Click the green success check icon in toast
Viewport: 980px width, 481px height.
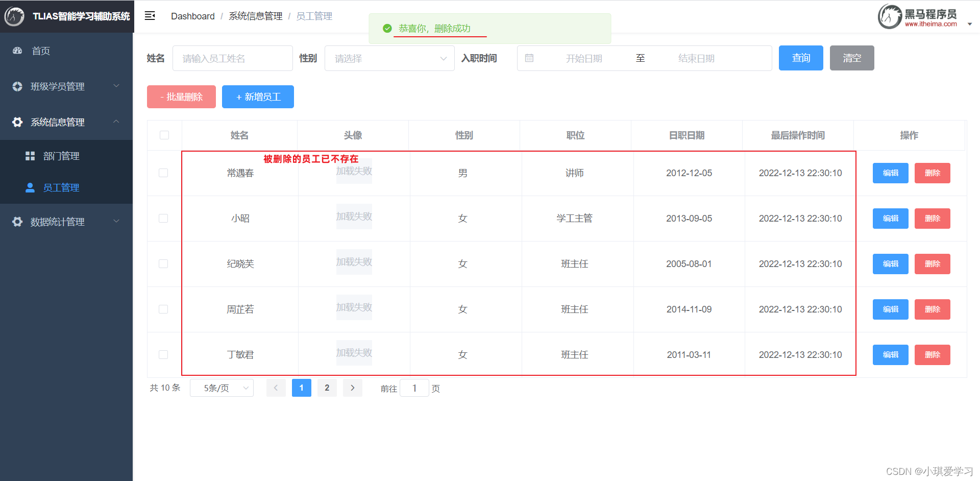point(387,29)
